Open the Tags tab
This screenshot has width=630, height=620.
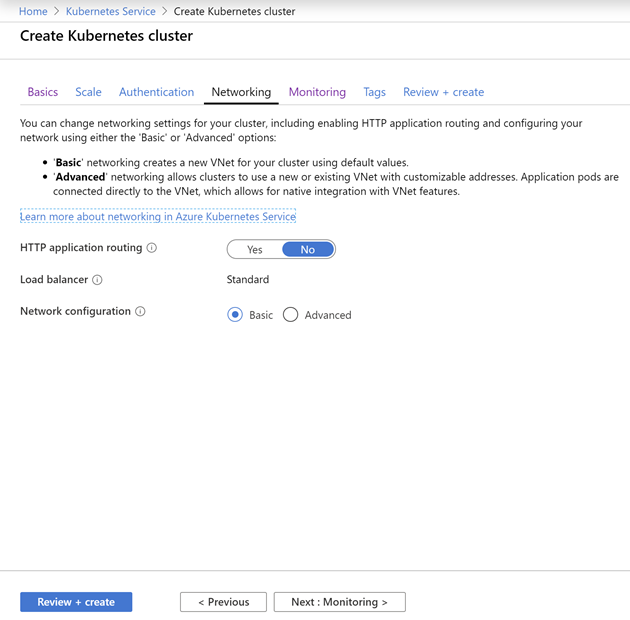(374, 92)
